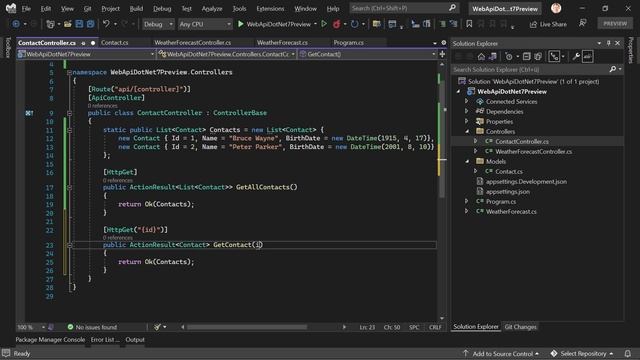Click the editor horizontal scrollbar thumb

[247, 327]
